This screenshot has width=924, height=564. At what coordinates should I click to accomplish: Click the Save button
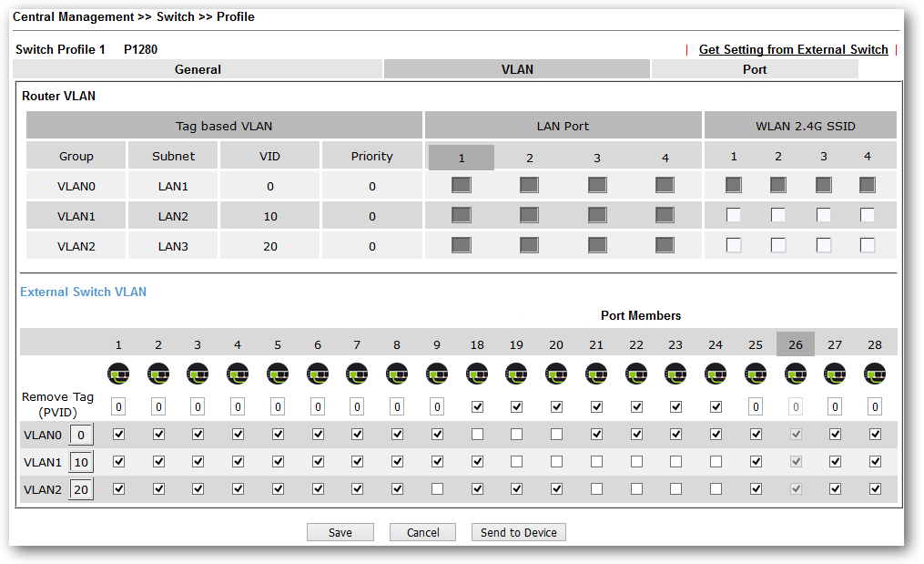(x=340, y=532)
